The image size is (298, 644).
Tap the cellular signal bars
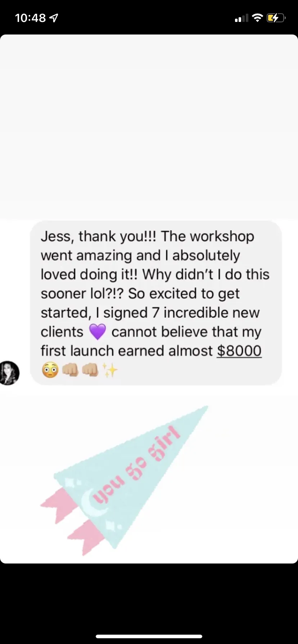click(x=241, y=18)
